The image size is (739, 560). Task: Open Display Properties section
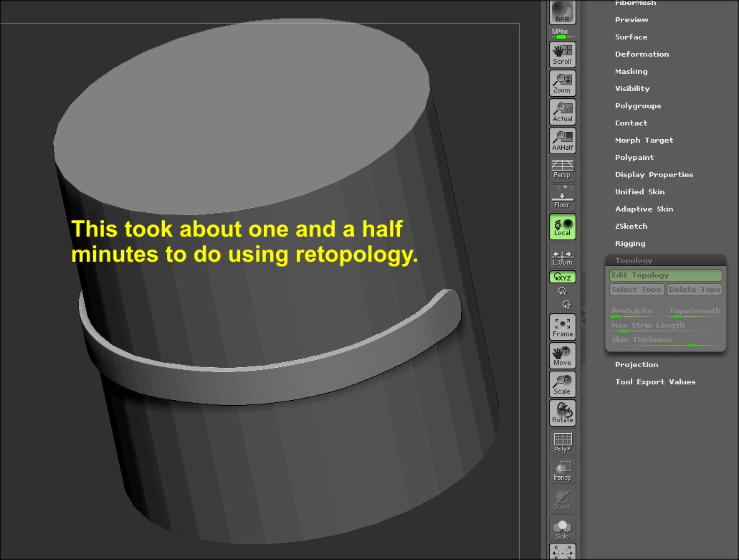point(654,174)
